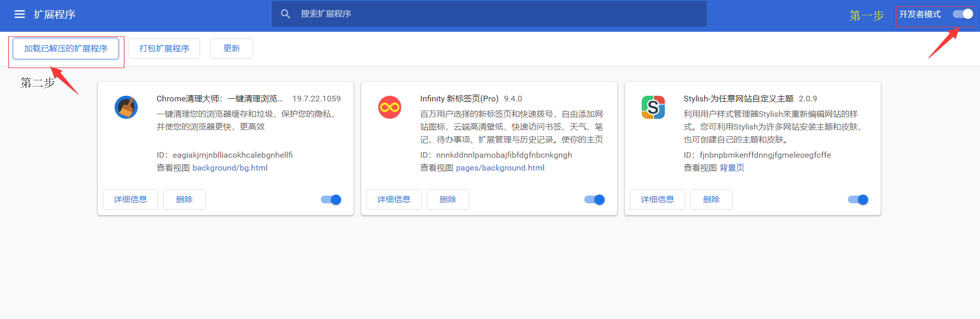980x319 pixels.
Task: Open the background/bg.html view link
Action: coord(230,168)
